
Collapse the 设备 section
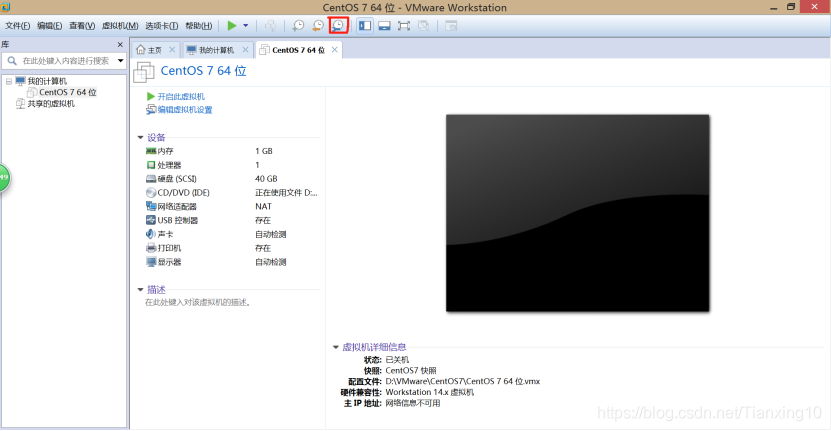[140, 138]
